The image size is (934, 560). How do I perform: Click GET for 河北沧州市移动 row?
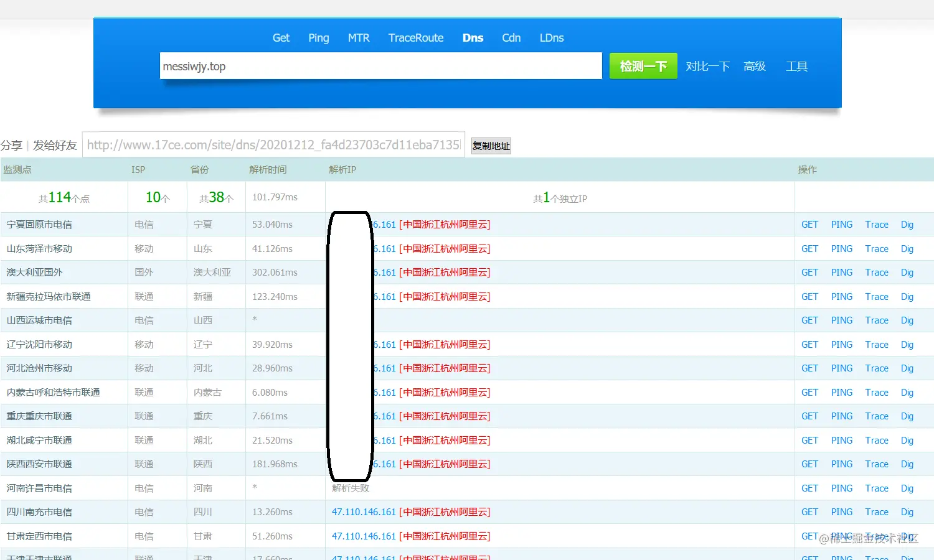(x=809, y=368)
